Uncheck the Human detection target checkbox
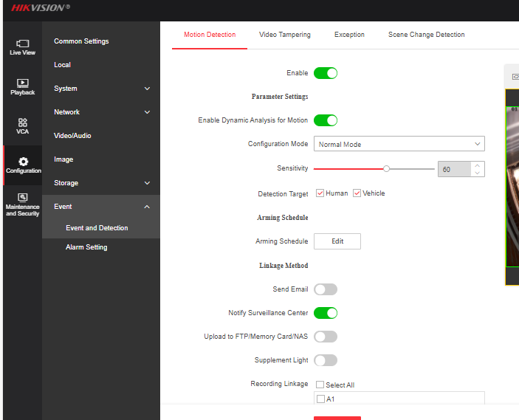This screenshot has height=420, width=519. 320,193
